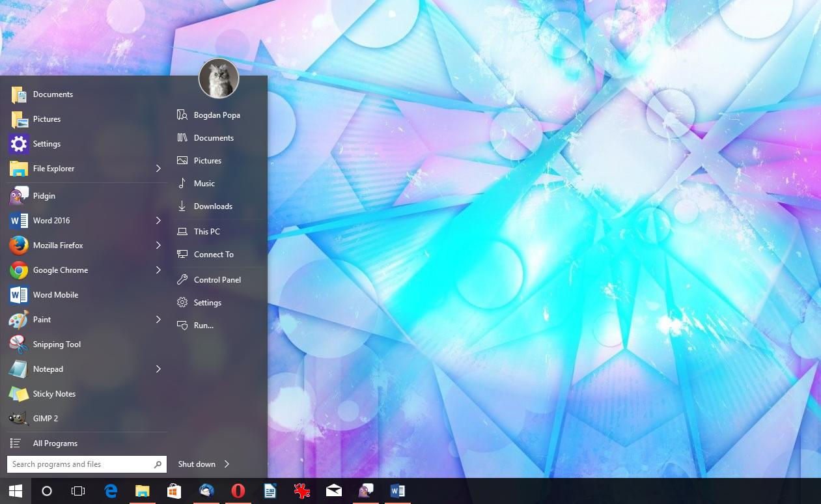Screen dimensions: 821x504
Task: Open blue document app on taskbar
Action: coord(270,491)
